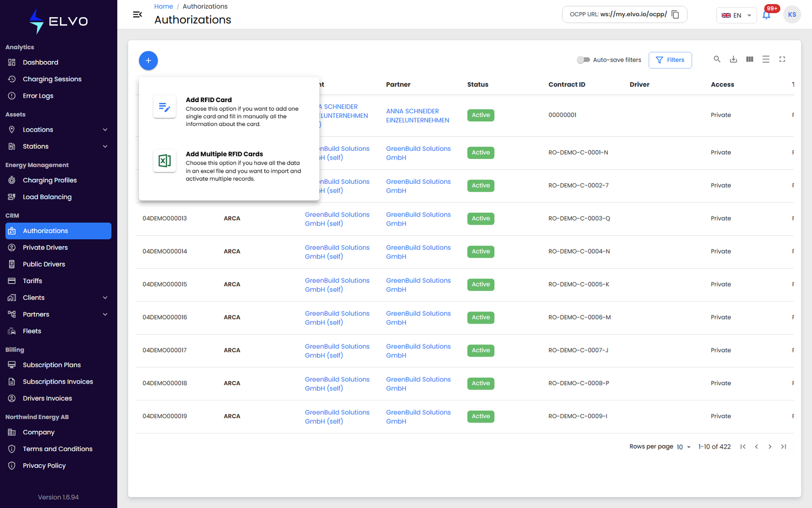Collapse the sidebar with the menu icon

(x=137, y=15)
